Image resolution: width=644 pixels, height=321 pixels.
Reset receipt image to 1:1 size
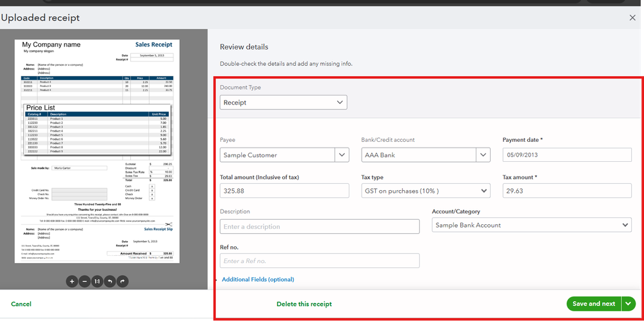pyautogui.click(x=97, y=281)
